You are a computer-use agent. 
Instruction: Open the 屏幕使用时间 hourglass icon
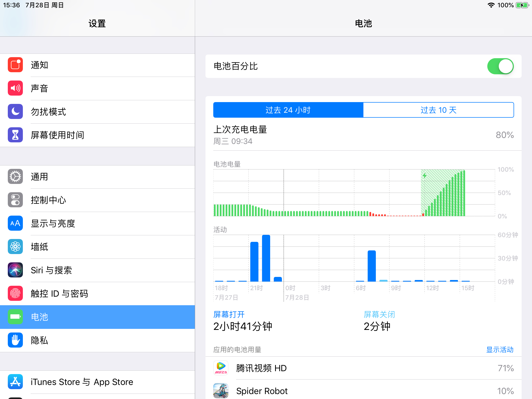15,135
